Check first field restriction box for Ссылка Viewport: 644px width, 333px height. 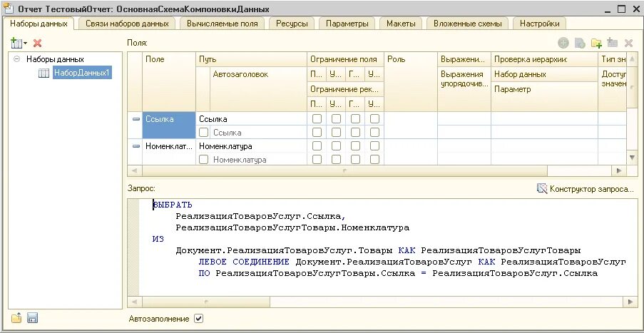317,118
